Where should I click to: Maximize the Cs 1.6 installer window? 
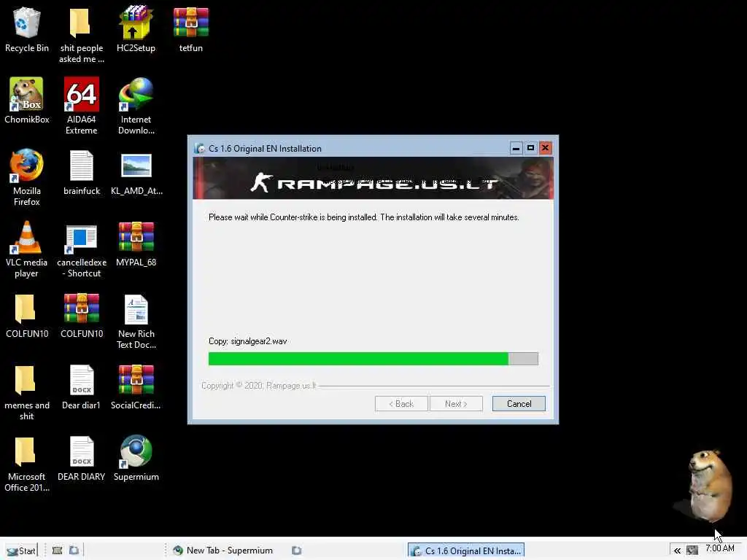coord(530,148)
